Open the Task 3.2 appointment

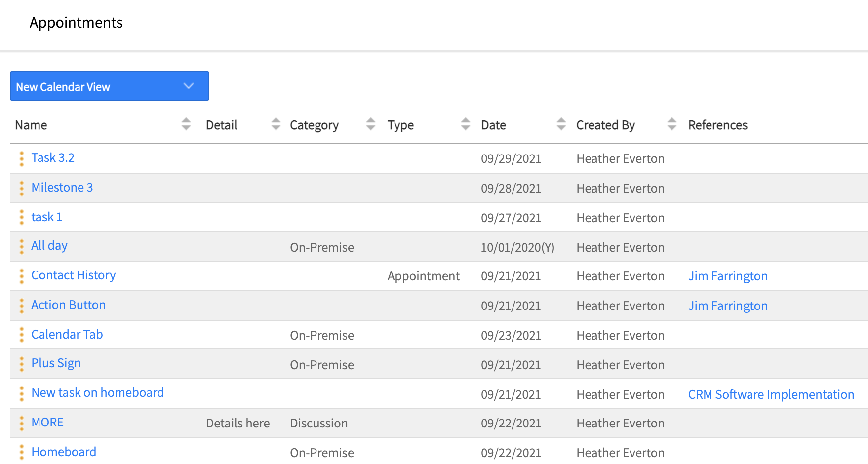click(53, 158)
